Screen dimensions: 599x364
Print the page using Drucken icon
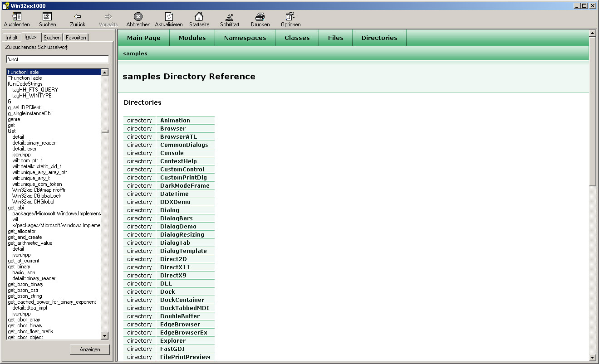point(260,17)
